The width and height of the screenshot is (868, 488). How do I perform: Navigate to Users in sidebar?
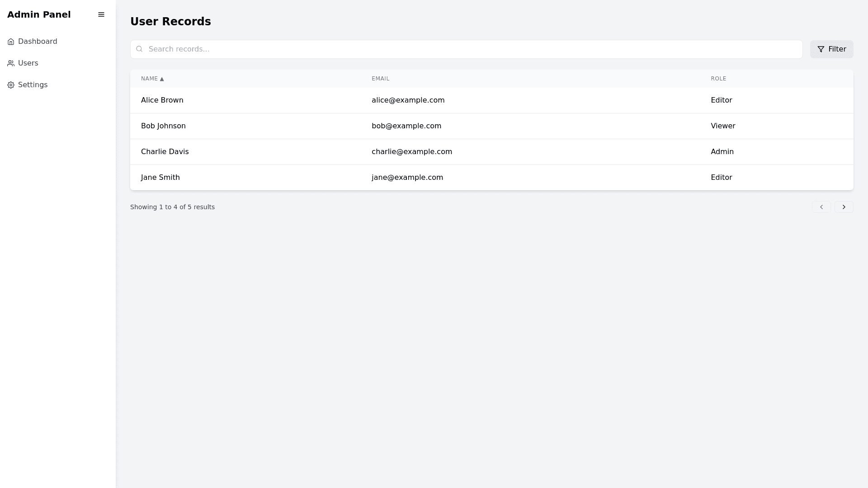coord(28,63)
